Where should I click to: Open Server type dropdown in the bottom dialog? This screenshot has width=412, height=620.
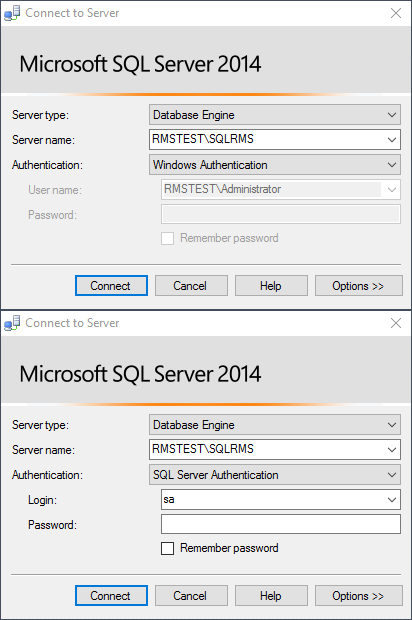click(275, 425)
